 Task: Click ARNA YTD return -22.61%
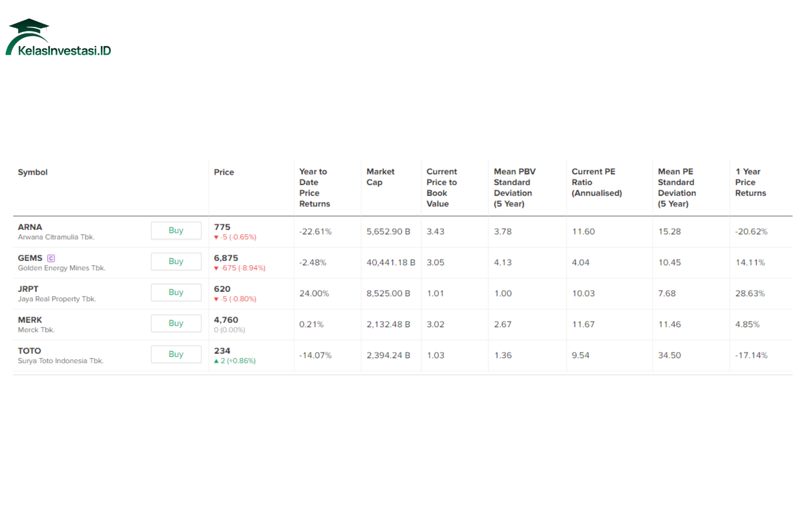coord(315,232)
